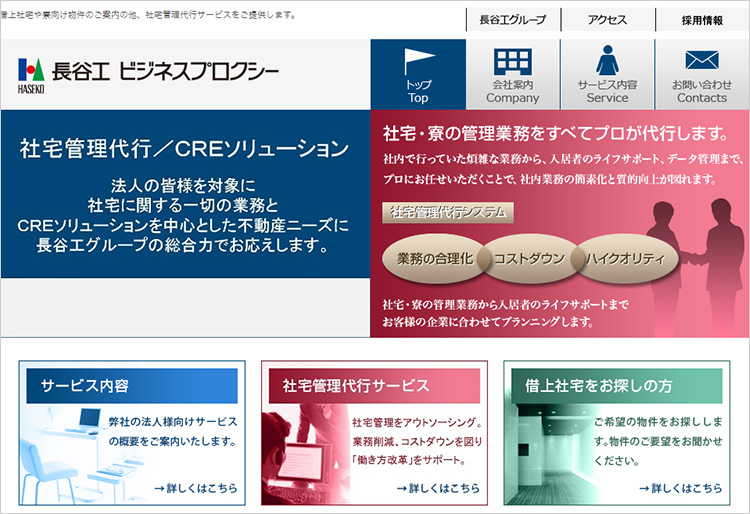
Task: Open the red 社宅管理代行サービス card header
Action: [x=375, y=385]
